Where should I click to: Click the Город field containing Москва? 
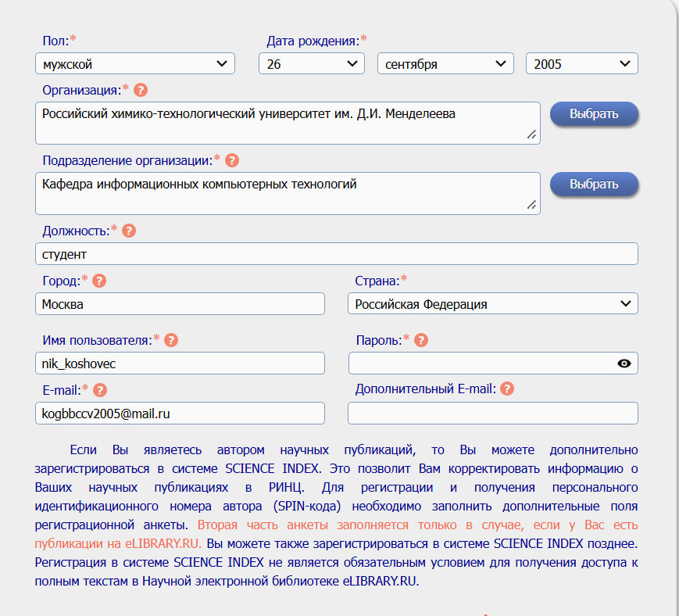180,303
